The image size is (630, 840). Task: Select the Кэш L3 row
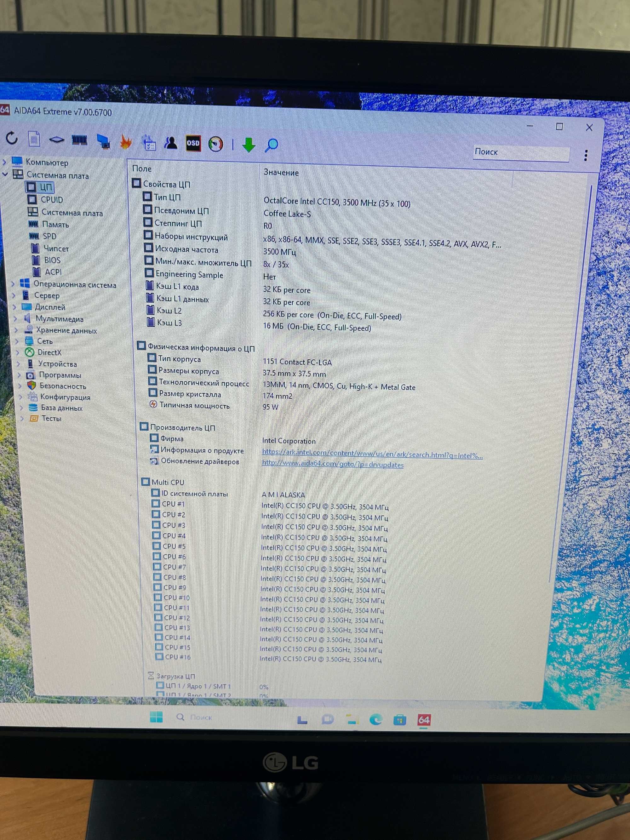259,325
